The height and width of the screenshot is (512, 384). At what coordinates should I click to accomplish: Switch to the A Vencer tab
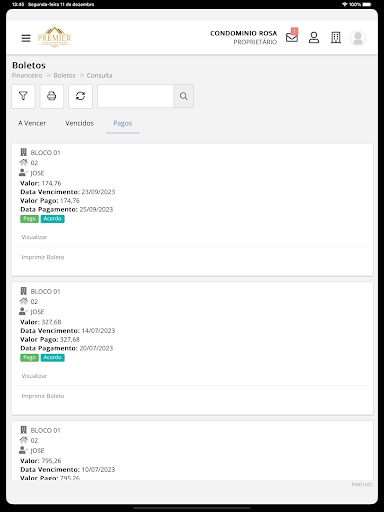(32, 123)
